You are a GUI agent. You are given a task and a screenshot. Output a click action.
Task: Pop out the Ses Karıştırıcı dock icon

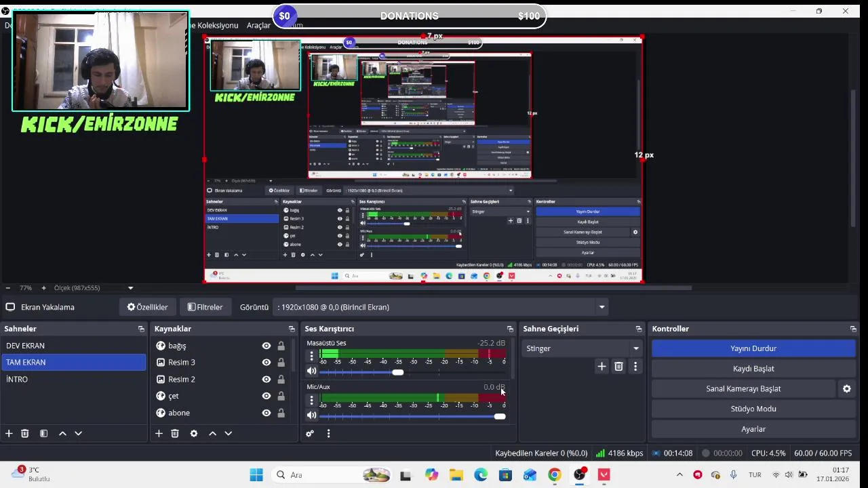510,329
